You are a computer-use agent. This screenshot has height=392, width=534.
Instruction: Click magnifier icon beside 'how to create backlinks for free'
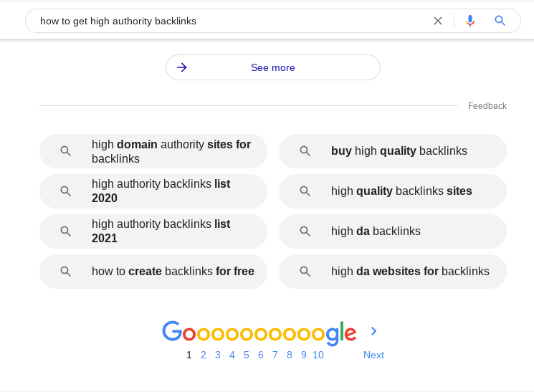(x=65, y=272)
